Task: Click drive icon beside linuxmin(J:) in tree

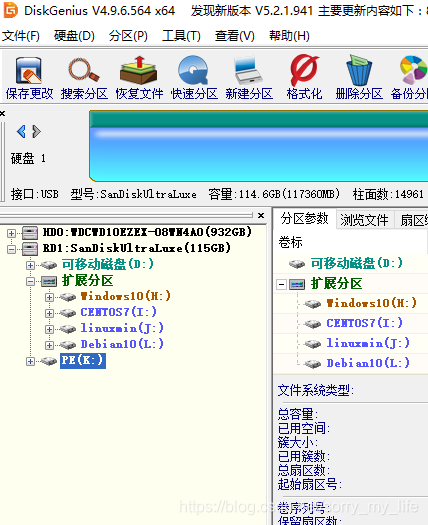Action: coord(68,329)
